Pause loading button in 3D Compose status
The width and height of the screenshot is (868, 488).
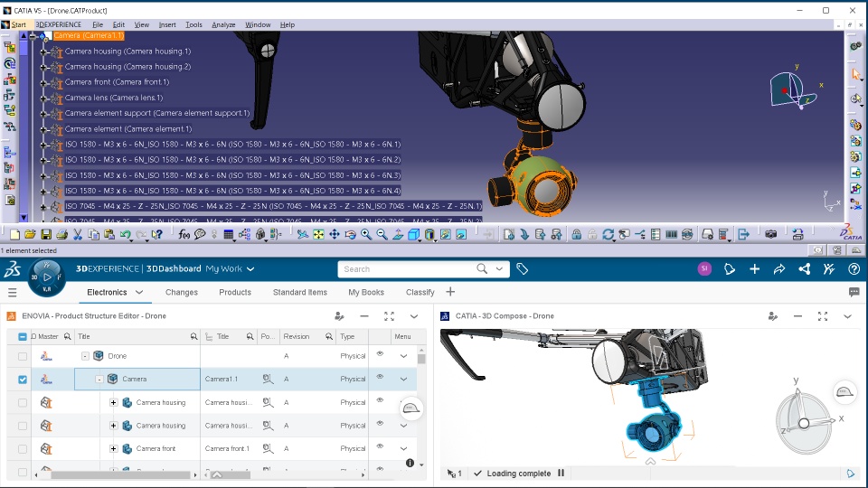[561, 473]
